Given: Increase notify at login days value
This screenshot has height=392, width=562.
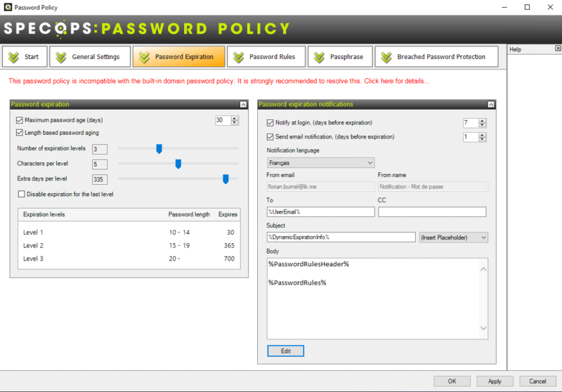Looking at the screenshot, I should (483, 121).
